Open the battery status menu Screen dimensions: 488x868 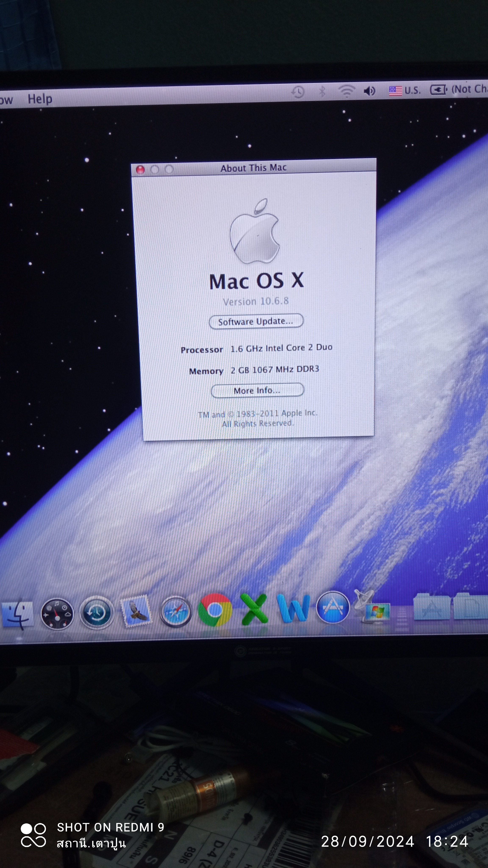[x=459, y=89]
